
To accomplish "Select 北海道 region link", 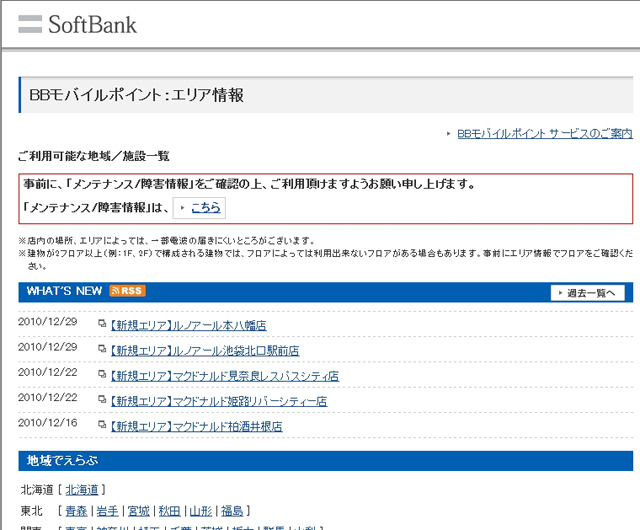I will click(x=82, y=490).
